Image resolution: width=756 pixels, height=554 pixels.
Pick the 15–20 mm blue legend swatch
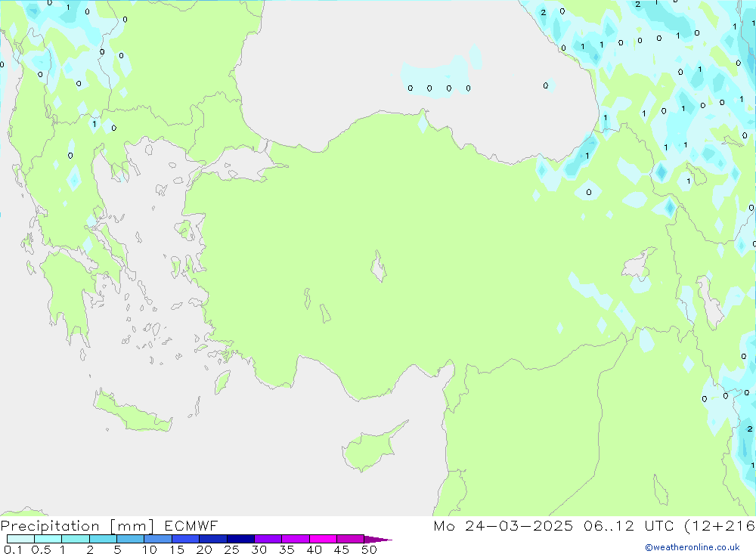coord(186,539)
